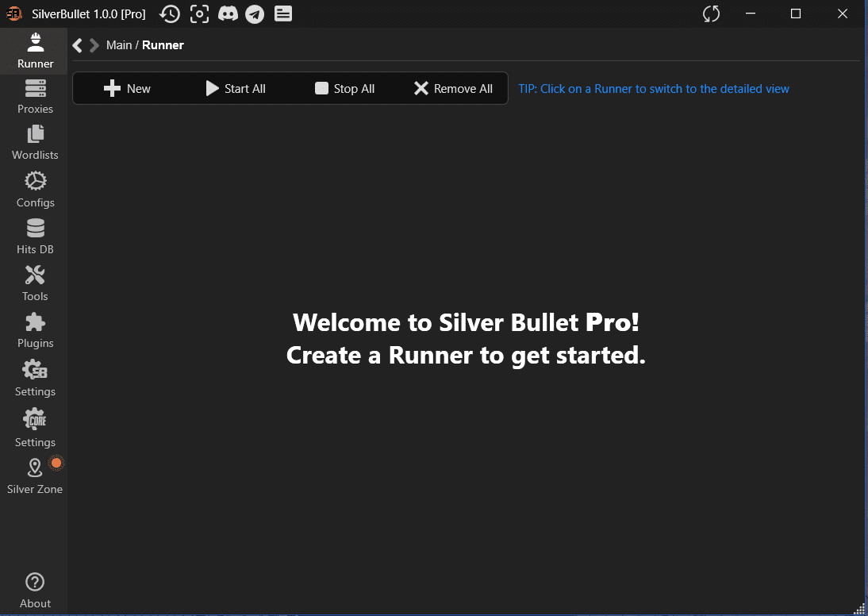Open the Proxies section
The image size is (868, 616).
click(35, 95)
